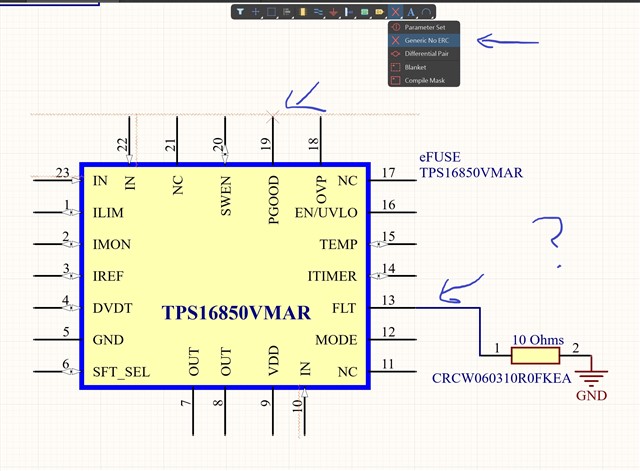Click the EN/UVLO pin name
The width and height of the screenshot is (640, 471).
(326, 213)
